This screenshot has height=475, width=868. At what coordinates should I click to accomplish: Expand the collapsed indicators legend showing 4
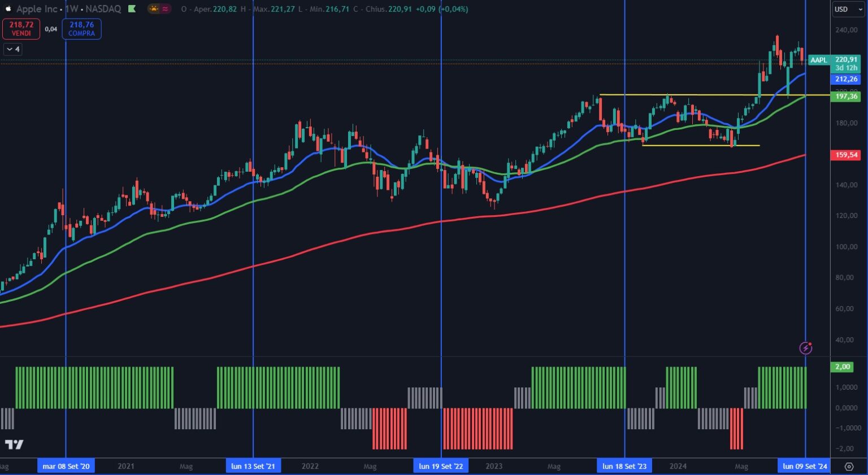pos(12,49)
